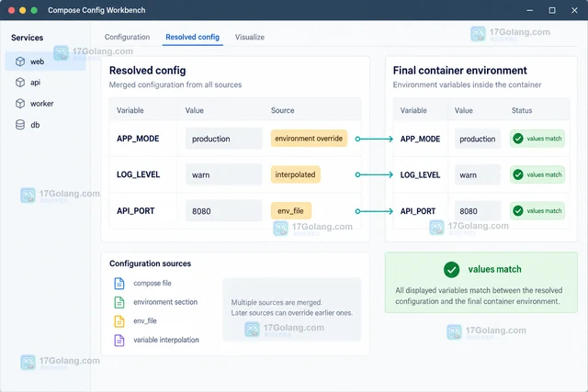The width and height of the screenshot is (588, 392).
Task: Click the environment override source badge
Action: pyautogui.click(x=309, y=139)
